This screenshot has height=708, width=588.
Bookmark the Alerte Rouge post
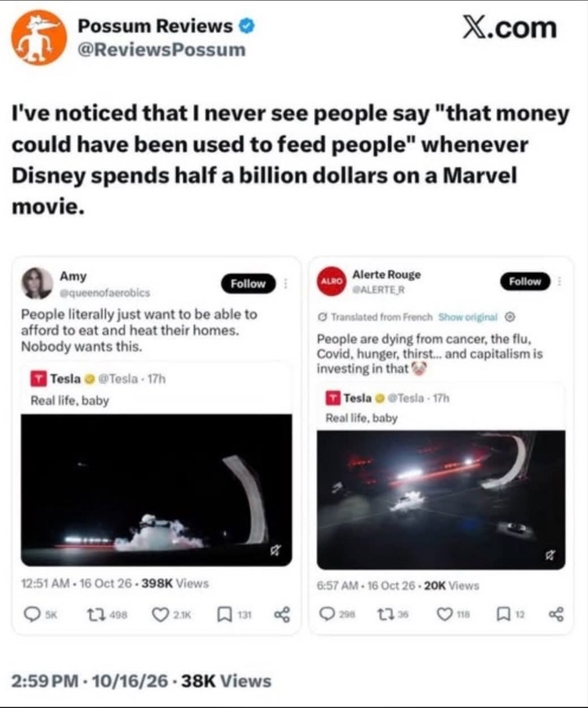pos(503,614)
